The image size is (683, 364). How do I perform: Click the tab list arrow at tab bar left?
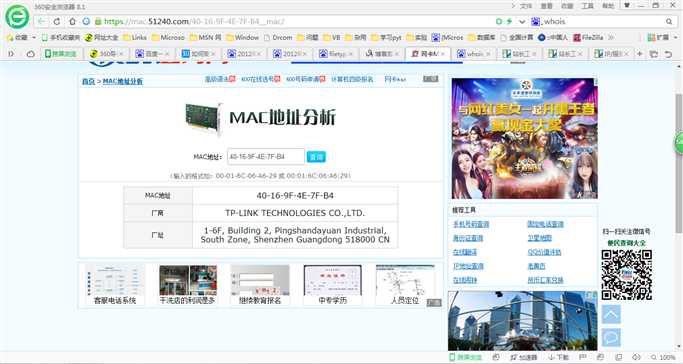click(11, 54)
